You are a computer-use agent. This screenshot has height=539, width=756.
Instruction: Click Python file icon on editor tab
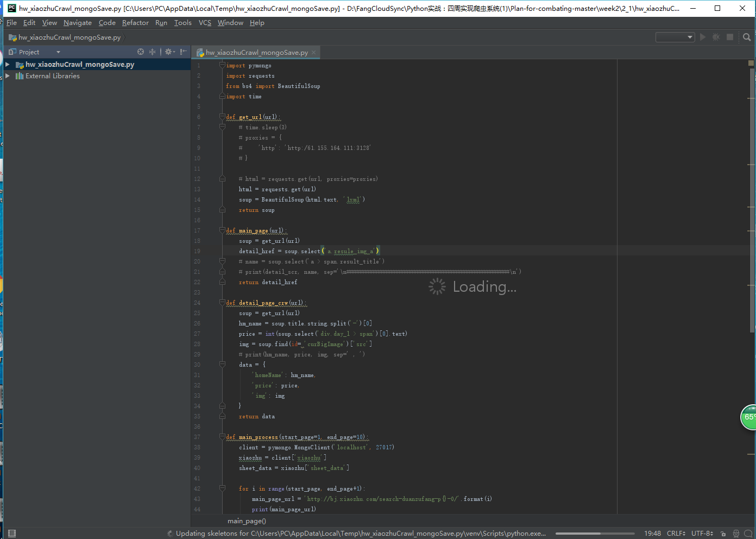[200, 53]
